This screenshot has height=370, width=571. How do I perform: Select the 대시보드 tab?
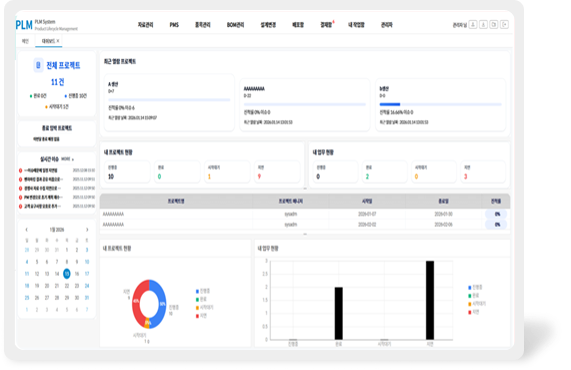point(48,41)
